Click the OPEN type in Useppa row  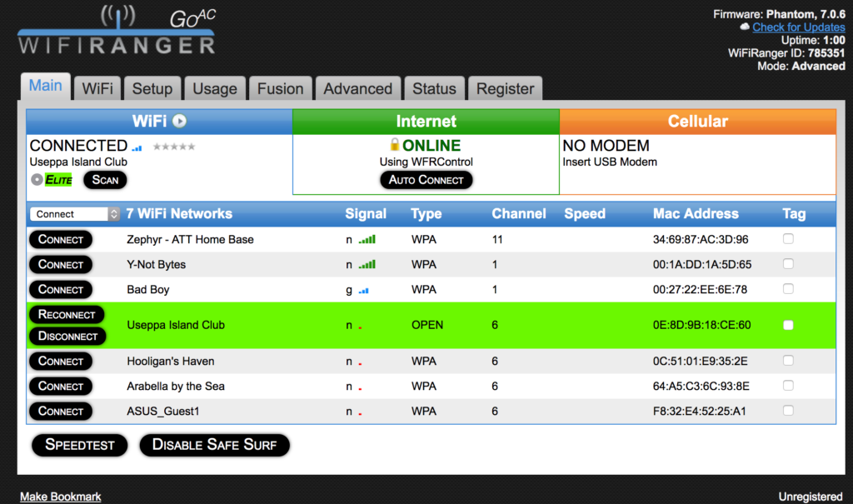(x=427, y=325)
